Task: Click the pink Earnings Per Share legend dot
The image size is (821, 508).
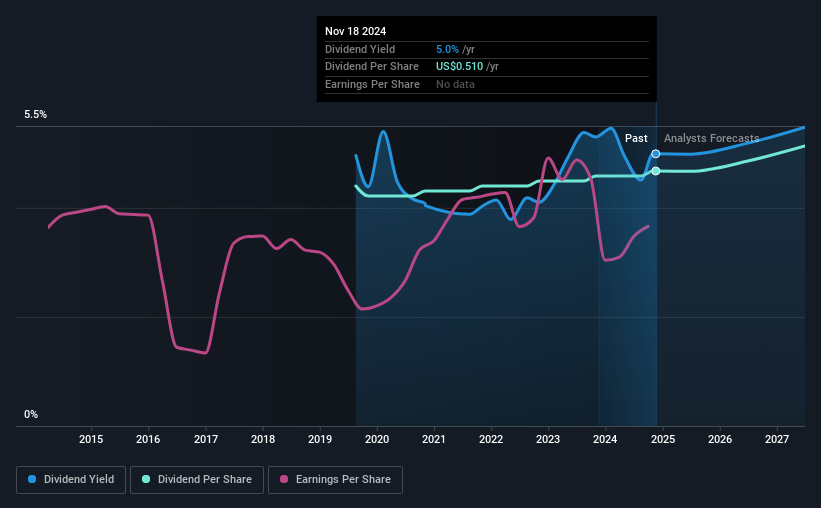Action: 284,479
